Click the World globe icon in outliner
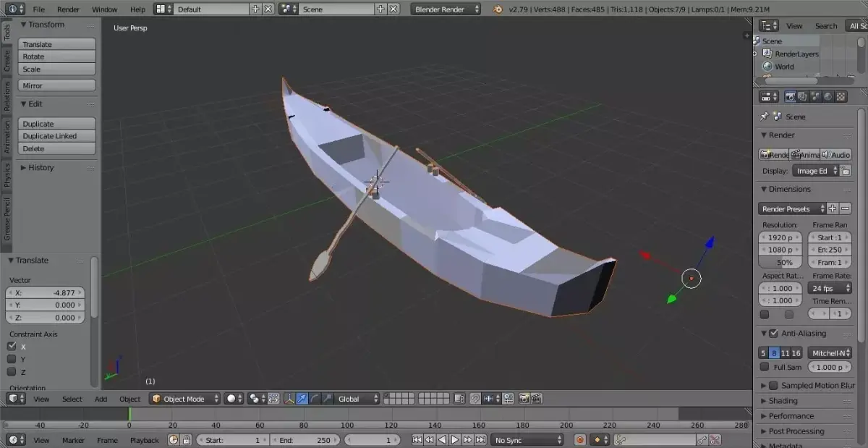The image size is (868, 448). pos(767,66)
